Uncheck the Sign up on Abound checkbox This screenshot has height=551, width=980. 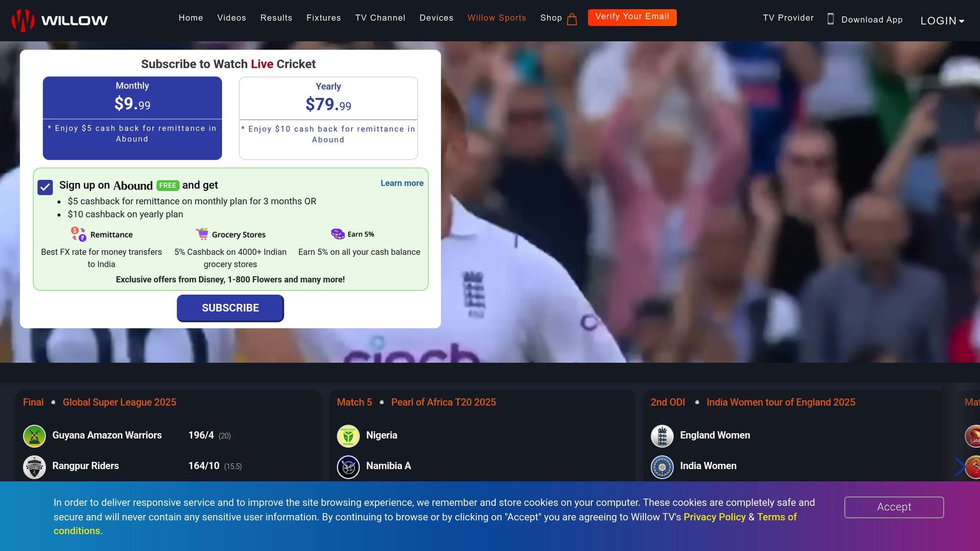(x=45, y=187)
